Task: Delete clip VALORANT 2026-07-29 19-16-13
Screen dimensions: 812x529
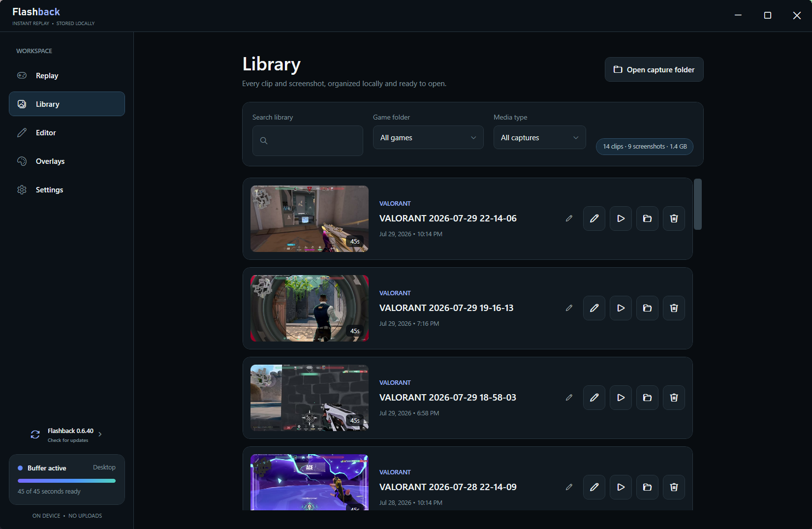Action: (x=674, y=308)
